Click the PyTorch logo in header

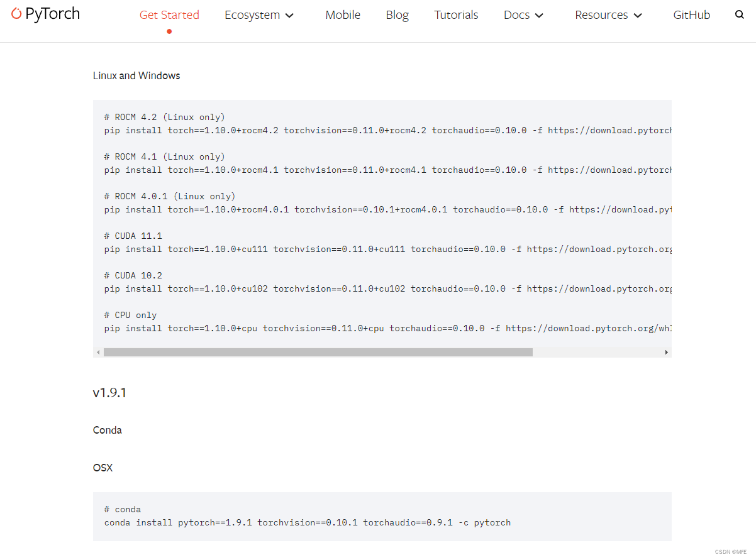tap(46, 14)
